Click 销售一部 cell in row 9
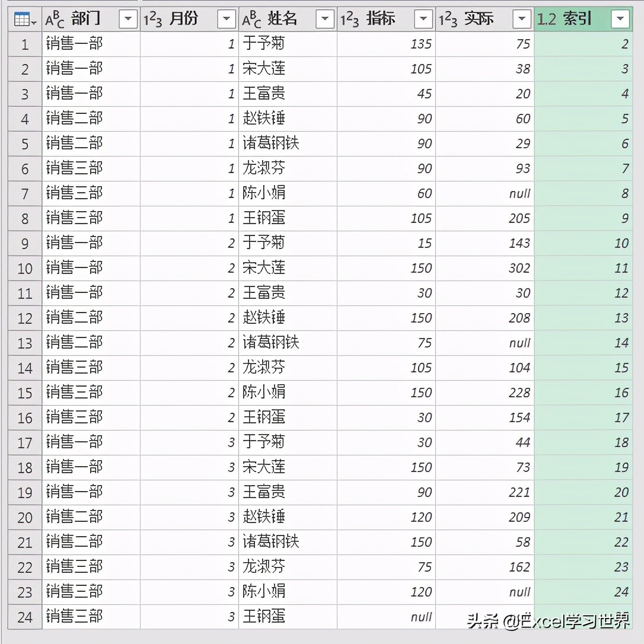The height and width of the screenshot is (644, 644). click(91, 244)
